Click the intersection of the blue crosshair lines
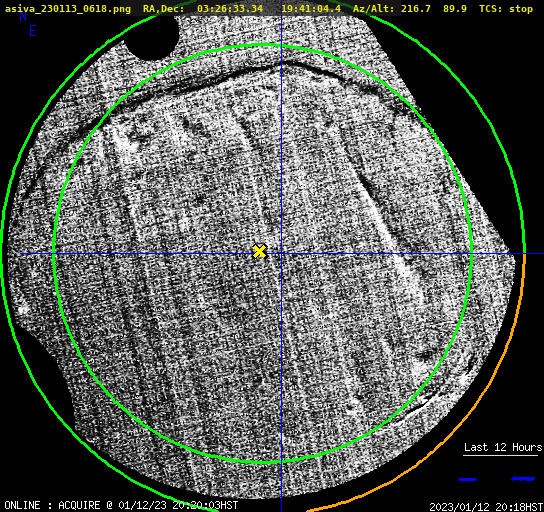This screenshot has height=512, width=544. coord(281,254)
